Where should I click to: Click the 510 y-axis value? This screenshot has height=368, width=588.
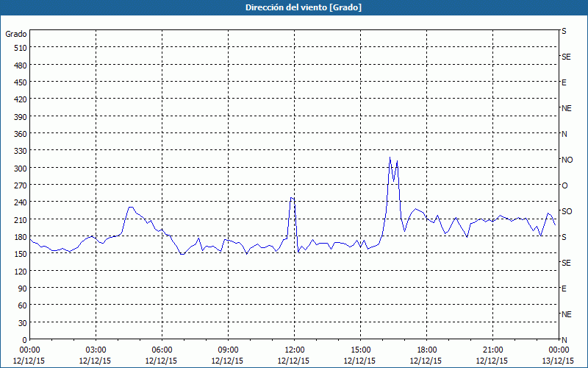[21, 48]
